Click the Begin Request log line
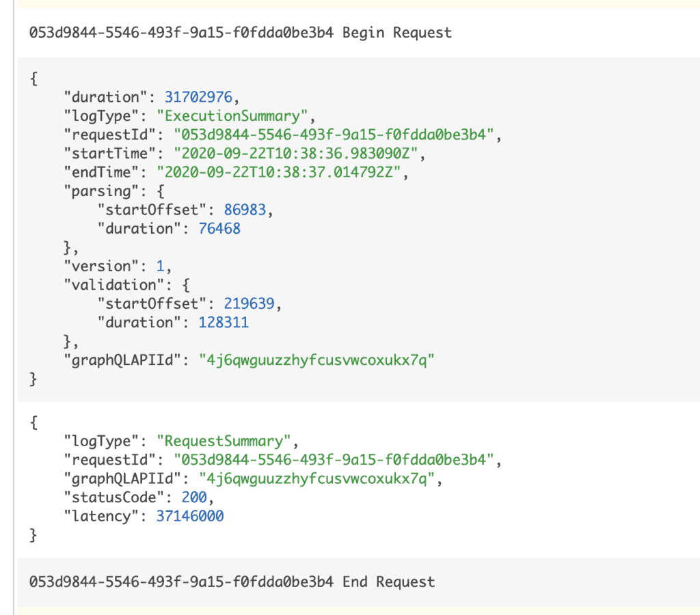 [241, 32]
